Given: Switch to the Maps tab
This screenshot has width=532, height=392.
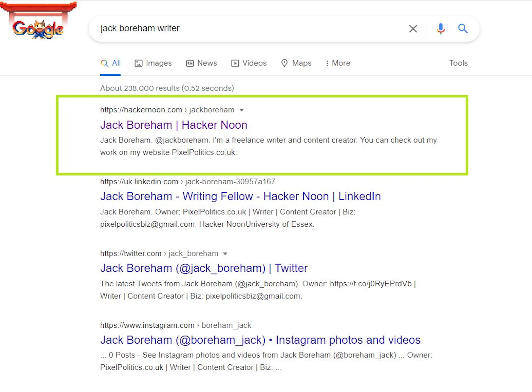Looking at the screenshot, I should 296,63.
